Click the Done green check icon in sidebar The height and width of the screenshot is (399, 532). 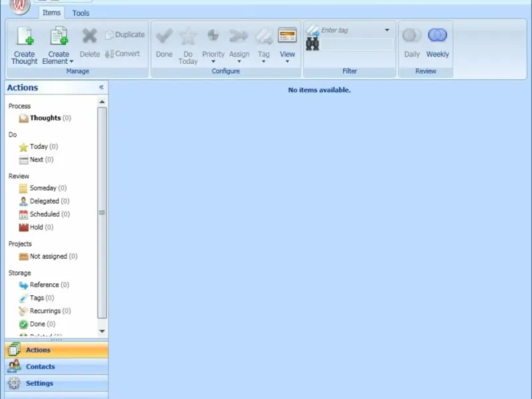click(23, 325)
